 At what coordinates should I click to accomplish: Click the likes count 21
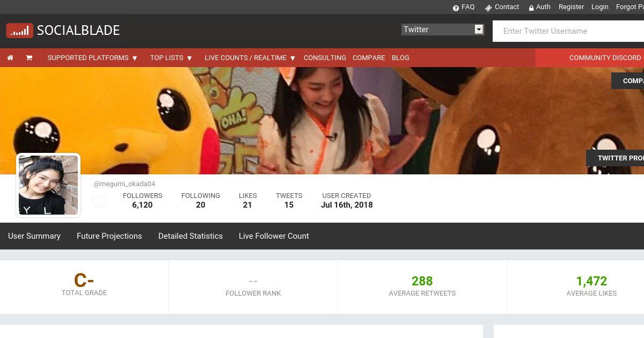(x=247, y=205)
